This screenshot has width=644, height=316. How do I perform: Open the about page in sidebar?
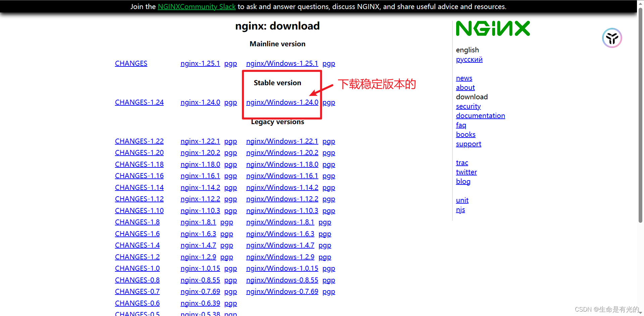click(x=465, y=88)
